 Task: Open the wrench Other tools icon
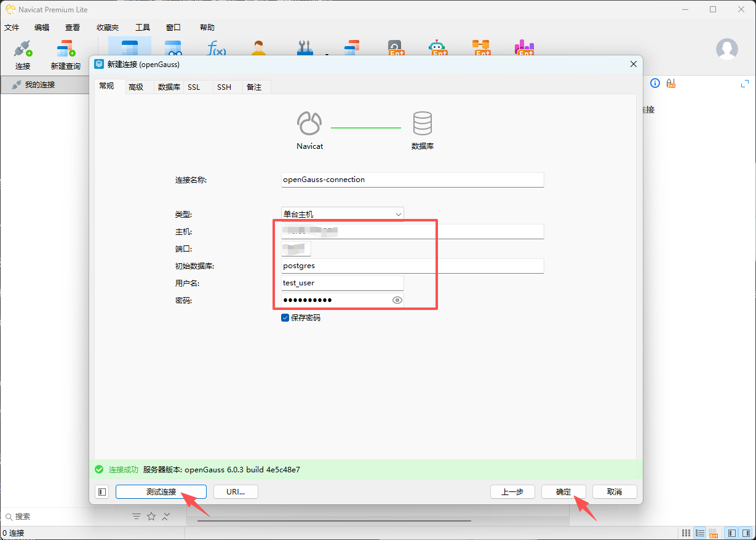305,48
